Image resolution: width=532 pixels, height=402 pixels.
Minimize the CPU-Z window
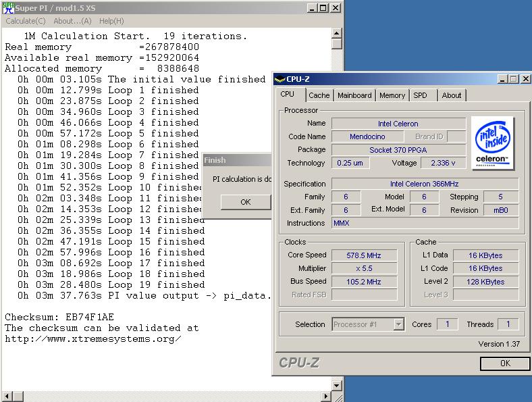coord(502,79)
